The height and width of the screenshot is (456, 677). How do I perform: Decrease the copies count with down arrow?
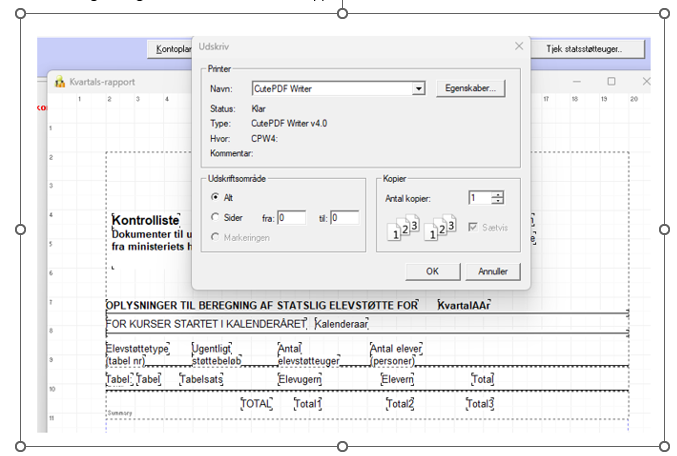point(498,201)
